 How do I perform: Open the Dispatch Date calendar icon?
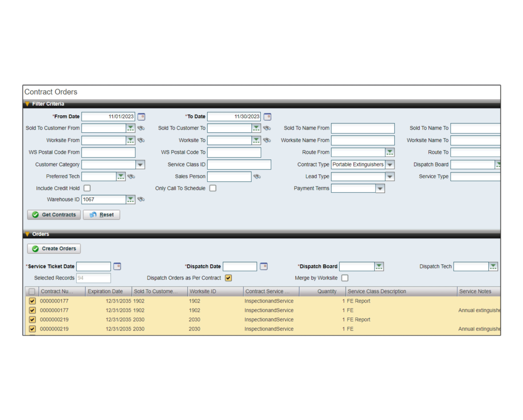[264, 266]
